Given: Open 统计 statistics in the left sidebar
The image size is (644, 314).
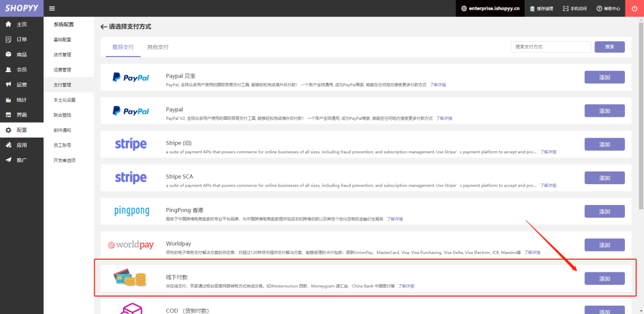Looking at the screenshot, I should coord(21,100).
